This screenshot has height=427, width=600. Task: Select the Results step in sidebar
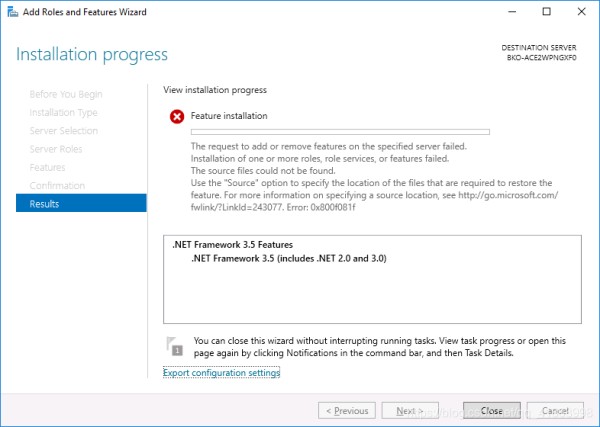(x=81, y=204)
